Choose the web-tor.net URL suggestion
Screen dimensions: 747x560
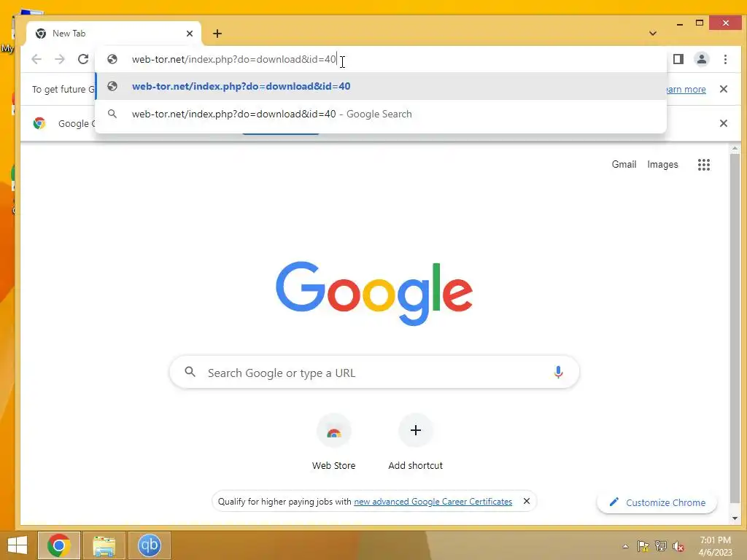(x=381, y=86)
